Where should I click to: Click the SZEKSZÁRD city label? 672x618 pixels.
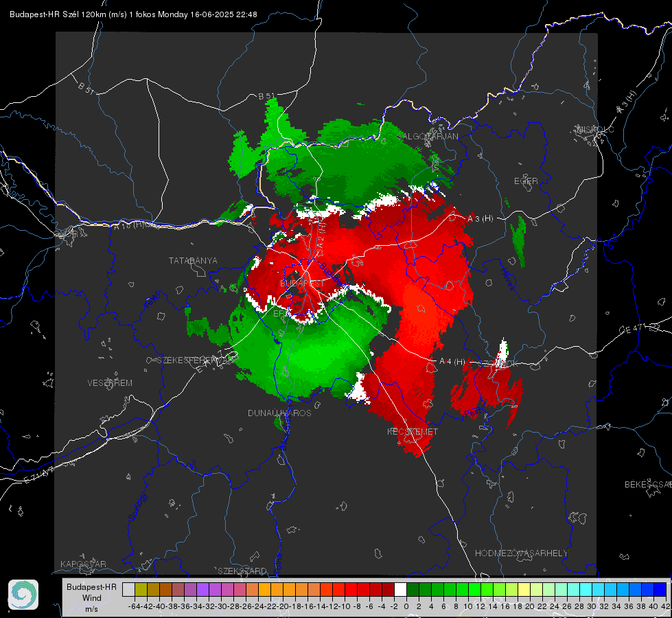(242, 571)
